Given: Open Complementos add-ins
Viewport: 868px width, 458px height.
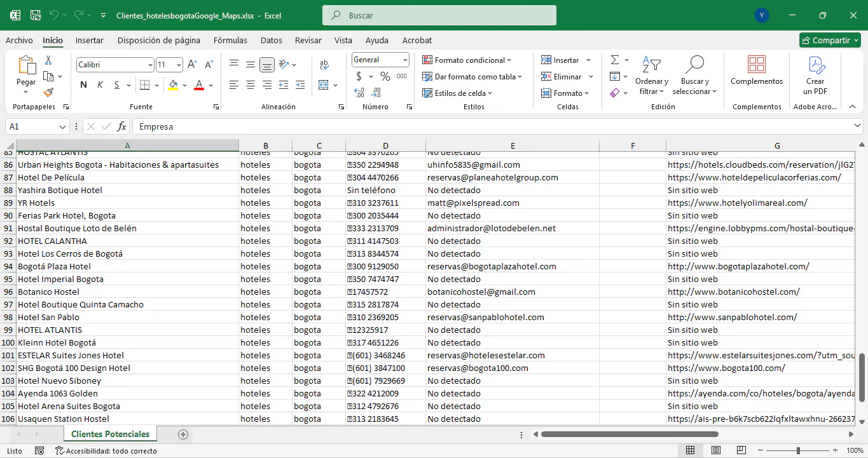Looking at the screenshot, I should coord(757,71).
